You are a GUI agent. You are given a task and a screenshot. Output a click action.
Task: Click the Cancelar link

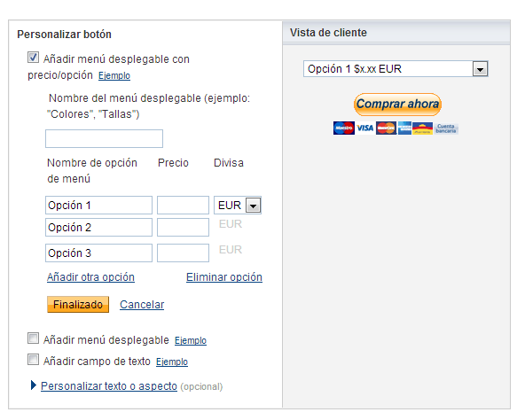tap(142, 305)
